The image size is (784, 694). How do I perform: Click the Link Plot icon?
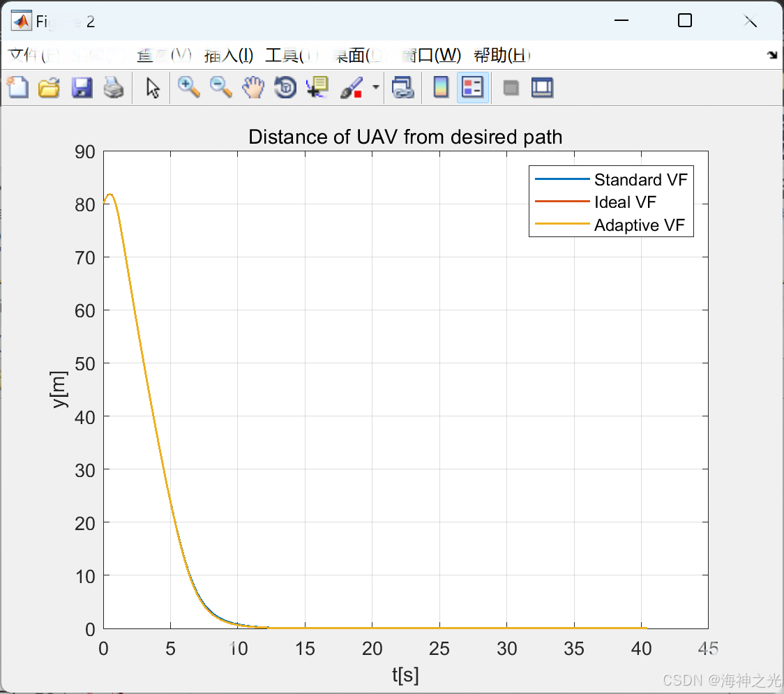[403, 87]
